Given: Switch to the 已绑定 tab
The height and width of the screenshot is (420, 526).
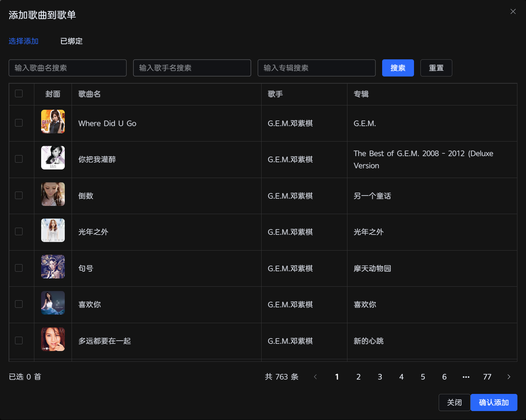Looking at the screenshot, I should [71, 41].
